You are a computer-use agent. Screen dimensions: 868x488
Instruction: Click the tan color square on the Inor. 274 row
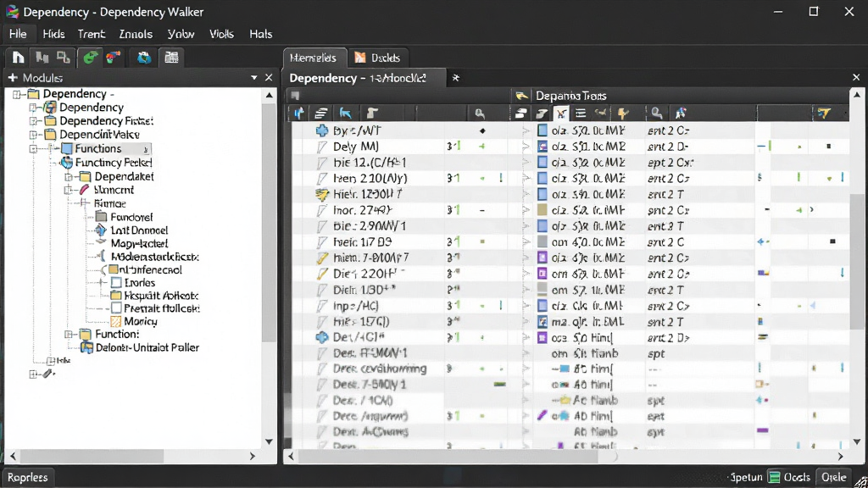tap(542, 210)
